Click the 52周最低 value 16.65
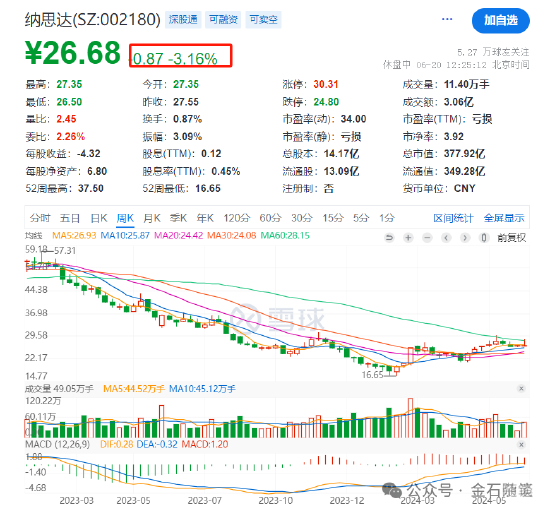This screenshot has width=550, height=512. [208, 188]
